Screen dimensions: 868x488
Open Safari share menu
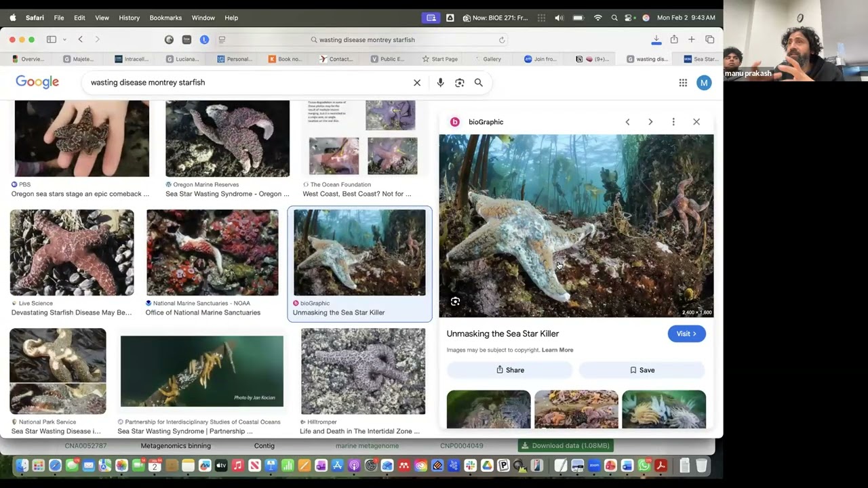(674, 39)
